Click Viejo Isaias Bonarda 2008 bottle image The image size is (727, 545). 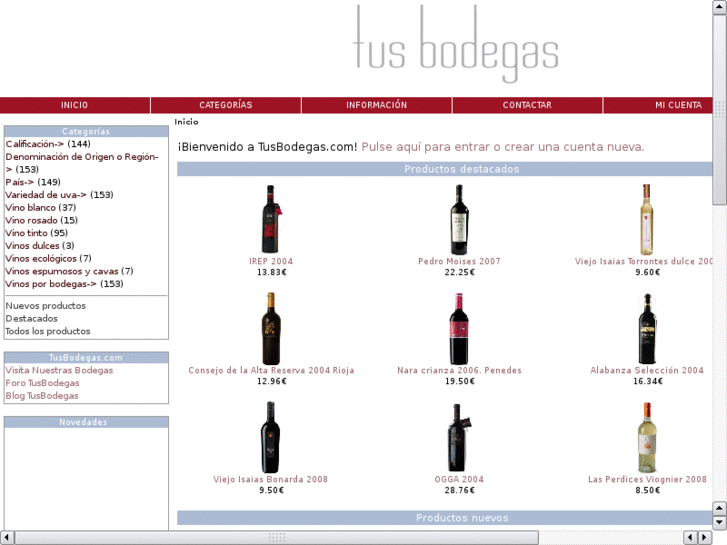(x=270, y=437)
